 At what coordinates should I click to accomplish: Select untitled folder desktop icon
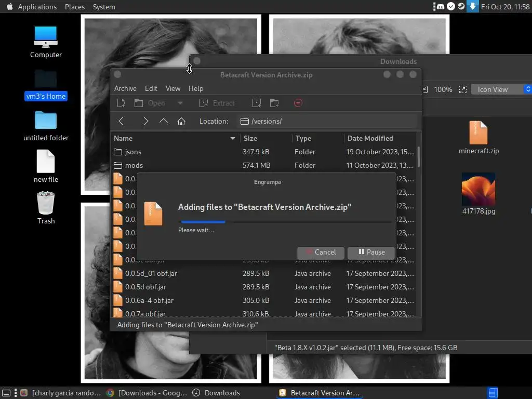click(x=46, y=126)
